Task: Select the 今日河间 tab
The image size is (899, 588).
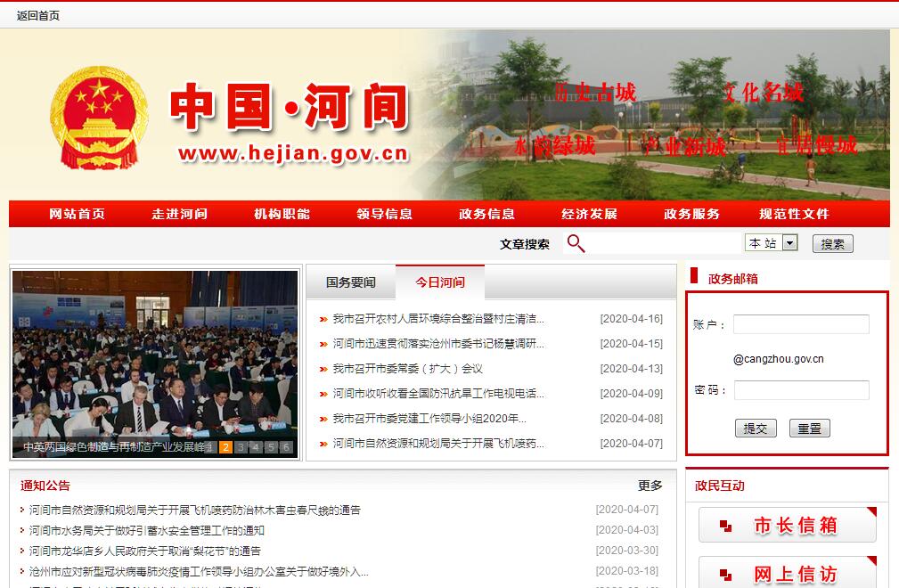Action: coord(439,282)
